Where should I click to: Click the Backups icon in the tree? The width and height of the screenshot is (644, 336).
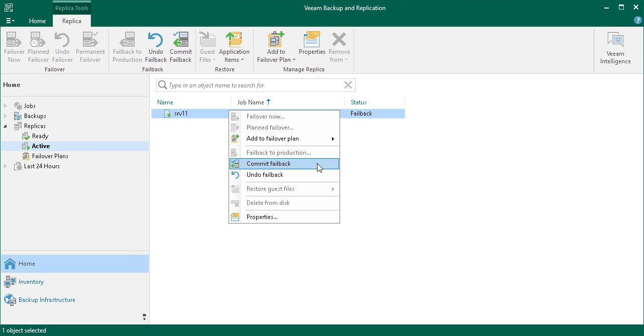(18, 116)
